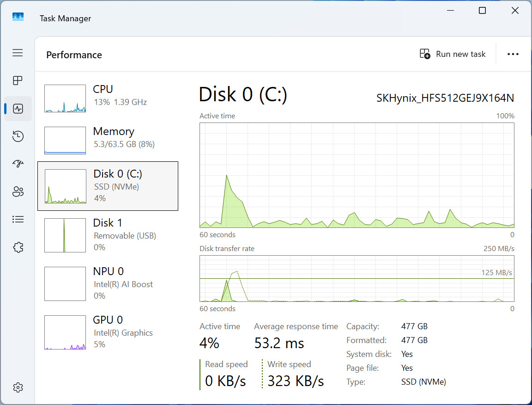The width and height of the screenshot is (532, 405).
Task: Click the SKHynix_HFS512GEJ9X164N model name
Action: (x=445, y=98)
